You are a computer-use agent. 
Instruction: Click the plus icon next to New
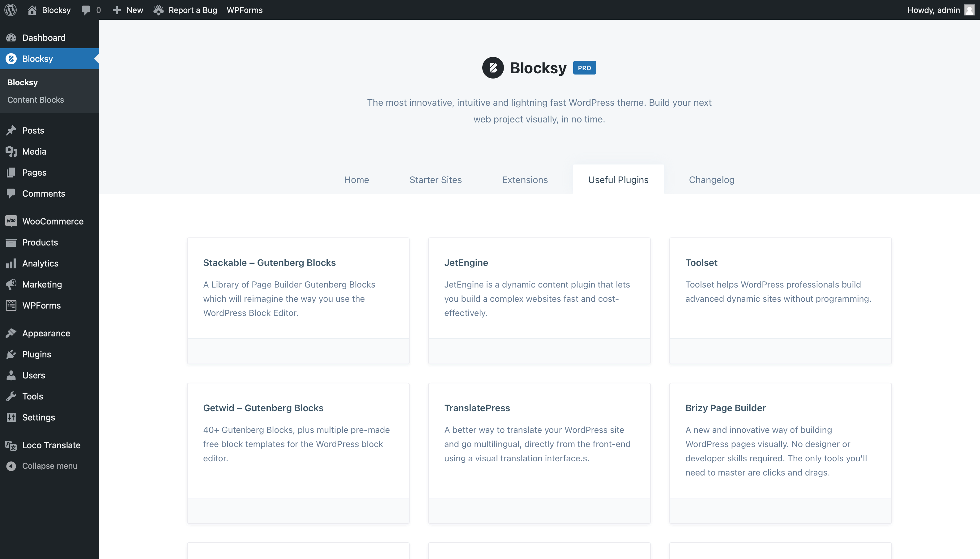pos(117,10)
